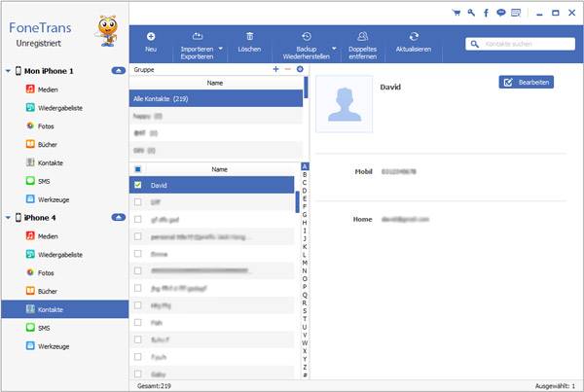
Task: Click the Bearbeiten button
Action: tap(526, 83)
